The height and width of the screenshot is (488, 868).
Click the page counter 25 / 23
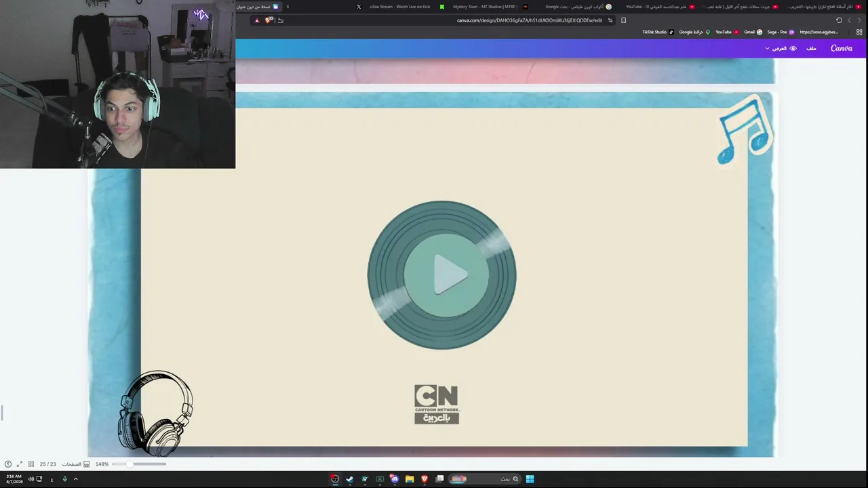coord(47,464)
